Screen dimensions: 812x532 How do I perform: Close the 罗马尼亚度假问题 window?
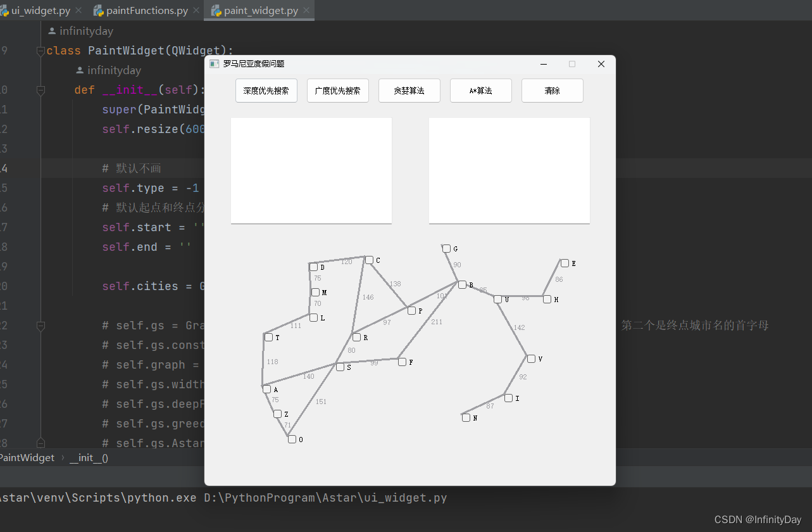point(601,64)
